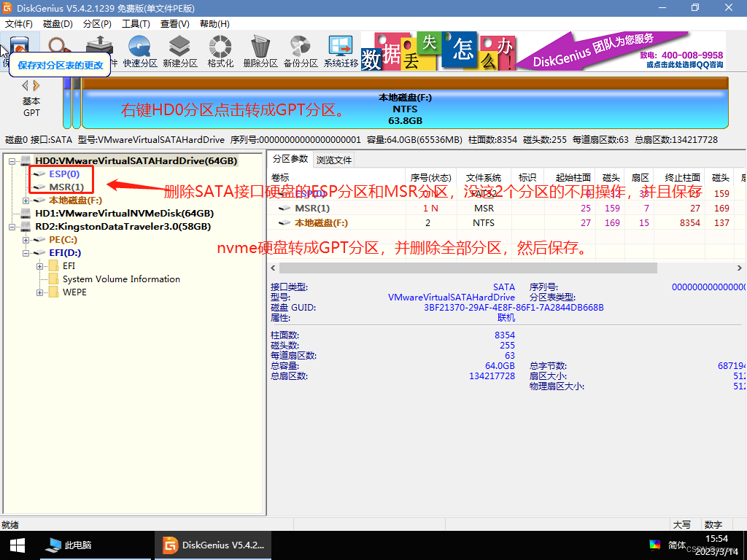Viewport: 747px width, 560px height.
Task: Click the recover-files toolbar icon
Action: pos(99,45)
